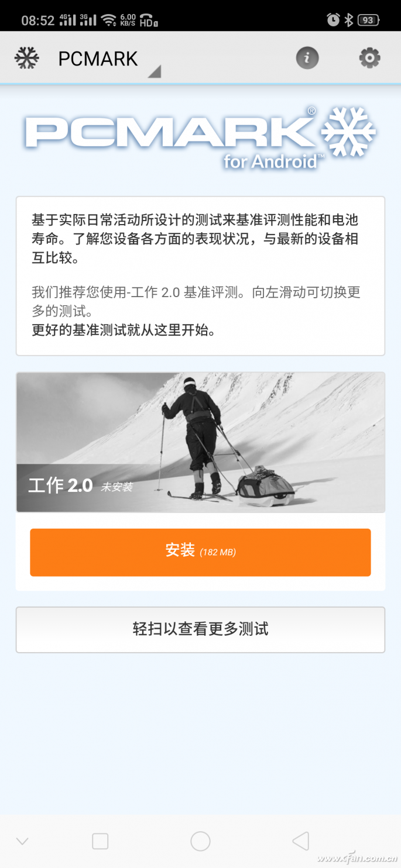Tap the PCMark snowflake app icon
This screenshot has width=401, height=868.
pyautogui.click(x=27, y=58)
